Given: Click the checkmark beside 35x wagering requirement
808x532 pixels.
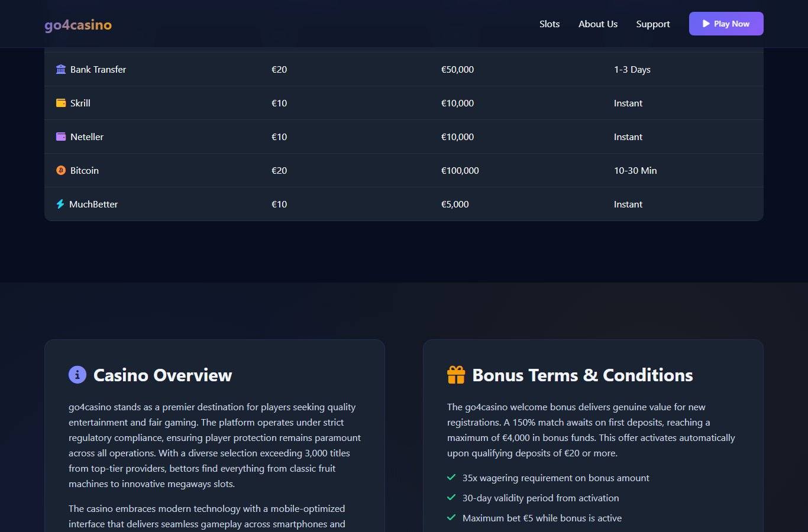Looking at the screenshot, I should 451,478.
